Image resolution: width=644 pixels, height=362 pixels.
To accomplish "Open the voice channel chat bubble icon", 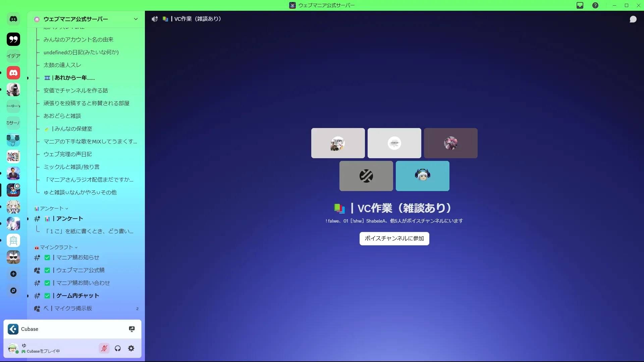I will tap(633, 19).
